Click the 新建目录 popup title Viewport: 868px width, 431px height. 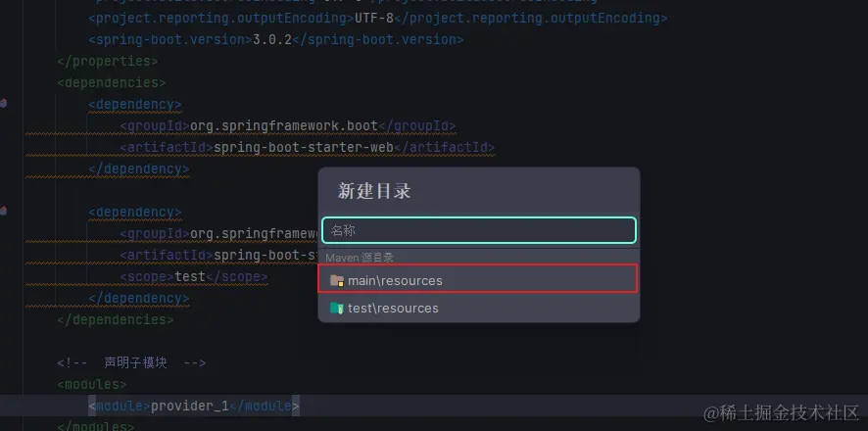374,191
